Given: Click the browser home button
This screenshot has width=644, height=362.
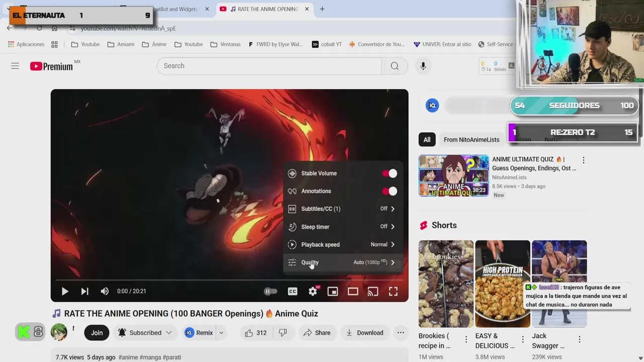Looking at the screenshot, I should (x=54, y=28).
